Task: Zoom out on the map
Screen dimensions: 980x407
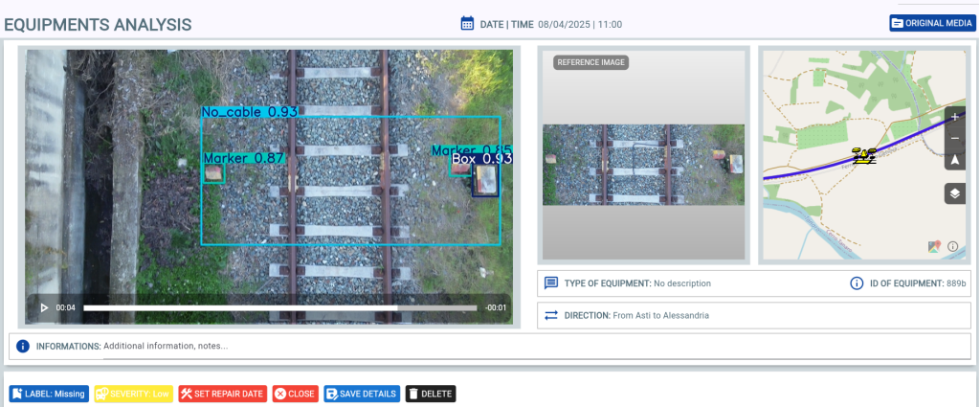Action: (x=954, y=139)
